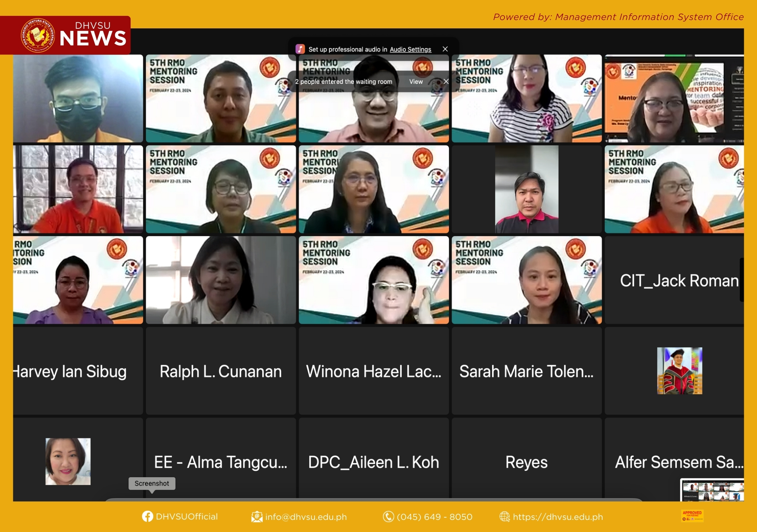Click the Facebook icon beside DHVSUOfficial
Screen dimensions: 757x532
point(147,516)
